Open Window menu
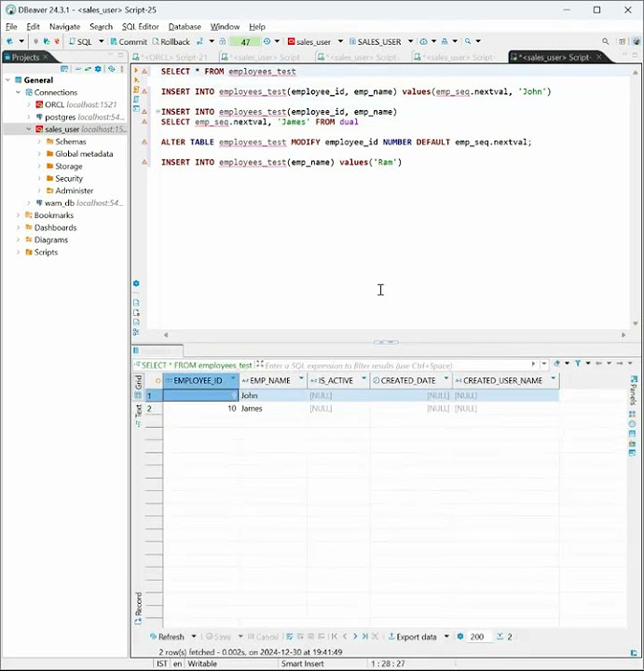Viewport: 644px width, 671px height. [x=225, y=26]
